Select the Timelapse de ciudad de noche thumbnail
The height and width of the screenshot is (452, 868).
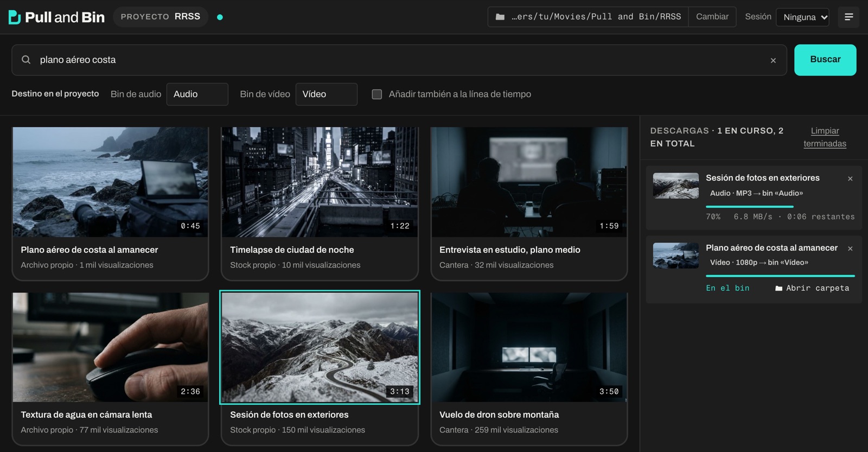pos(320,182)
